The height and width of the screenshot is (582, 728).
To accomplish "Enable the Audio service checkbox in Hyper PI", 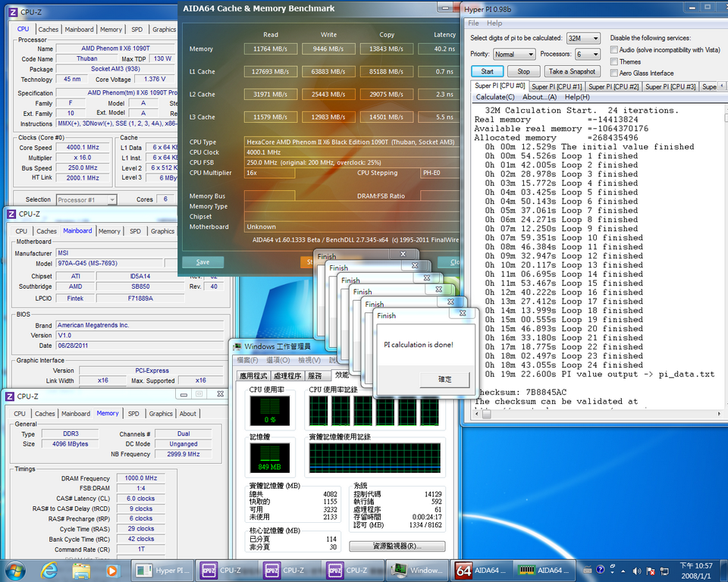I will [x=613, y=50].
